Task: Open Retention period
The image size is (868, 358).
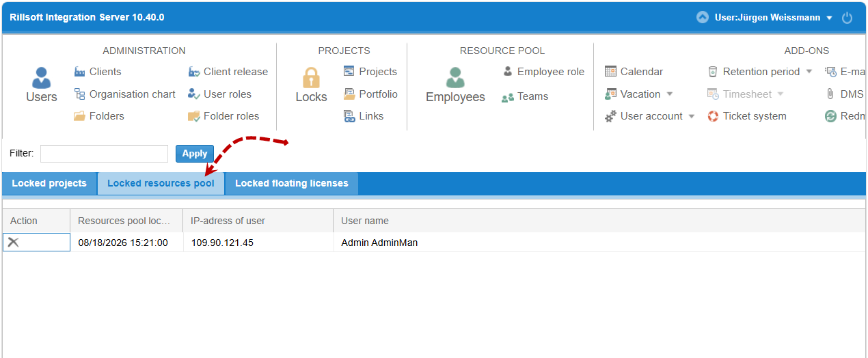Action: point(753,72)
